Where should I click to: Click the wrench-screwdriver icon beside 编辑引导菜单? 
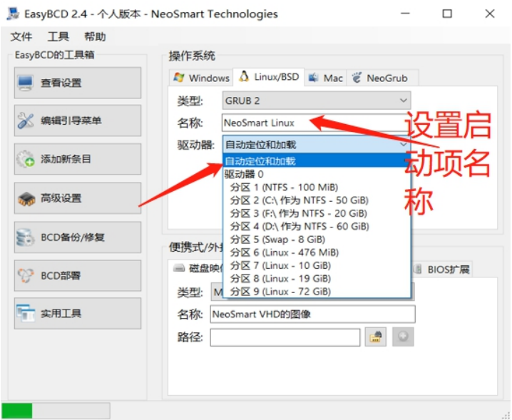pos(26,121)
